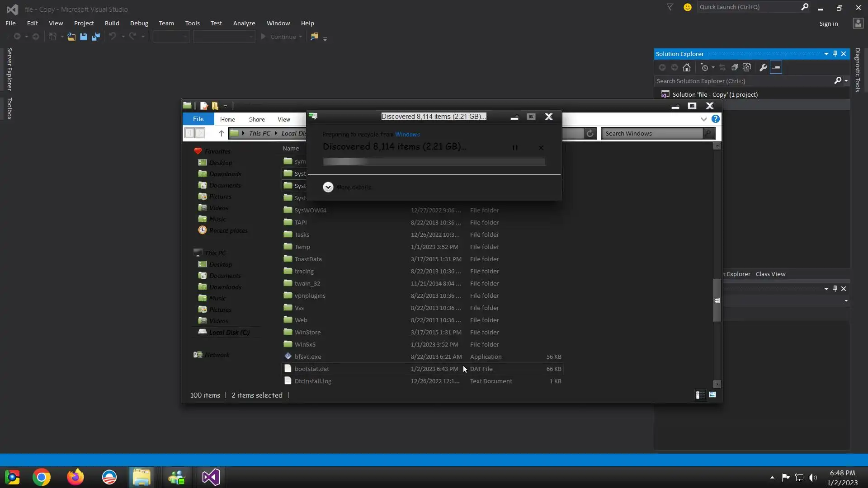Image resolution: width=868 pixels, height=488 pixels.
Task: Open Solution Explorer search options dropdown
Action: click(846, 81)
